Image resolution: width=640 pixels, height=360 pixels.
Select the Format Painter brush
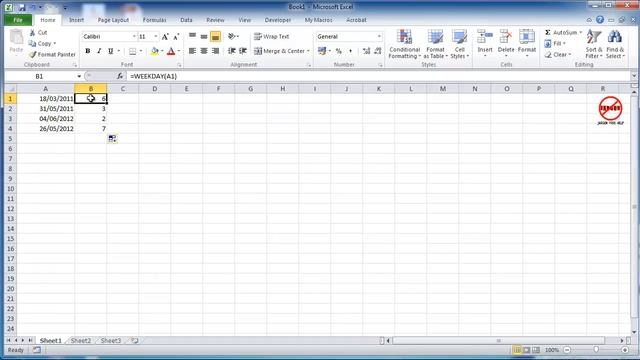coord(33,54)
